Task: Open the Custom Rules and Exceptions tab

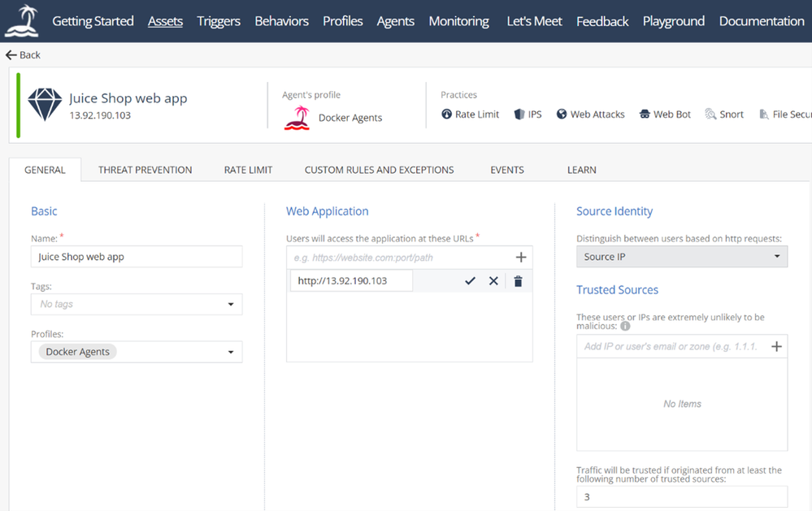Action: pos(379,170)
